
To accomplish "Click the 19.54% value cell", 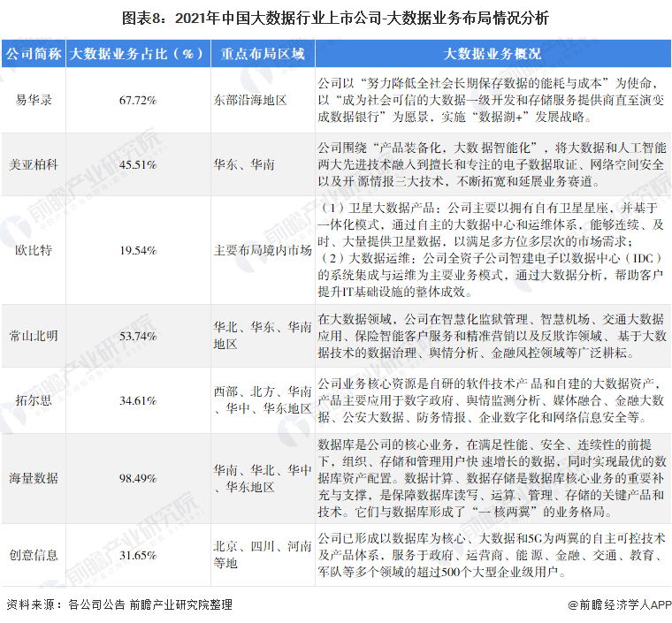I will point(138,250).
